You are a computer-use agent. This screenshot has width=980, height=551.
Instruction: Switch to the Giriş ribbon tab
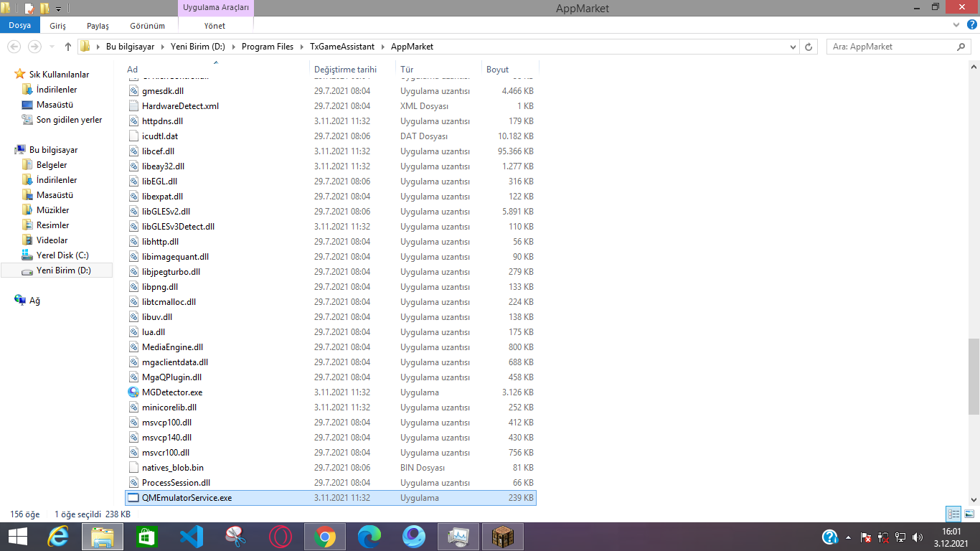pos(57,26)
